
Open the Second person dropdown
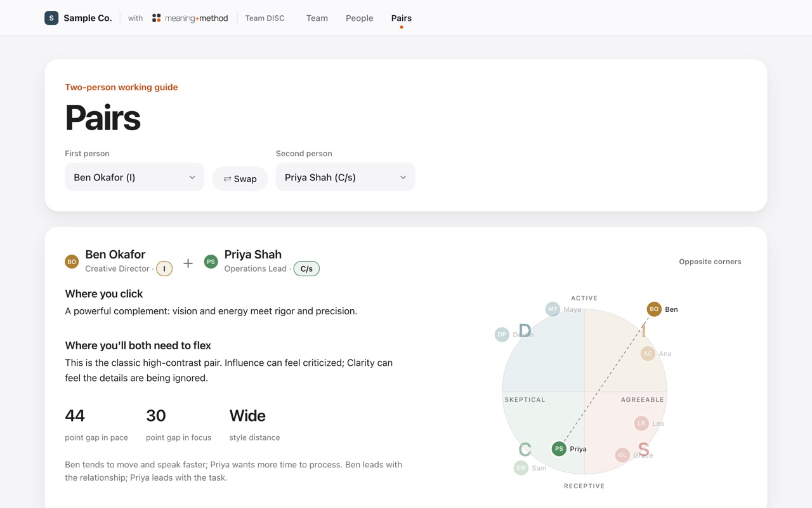(x=345, y=177)
